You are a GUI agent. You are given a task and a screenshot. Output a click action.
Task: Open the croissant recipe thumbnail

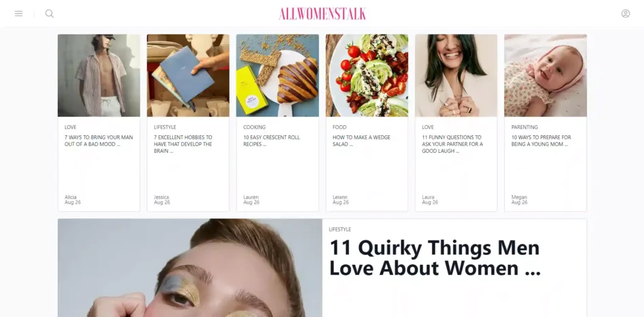click(x=277, y=75)
